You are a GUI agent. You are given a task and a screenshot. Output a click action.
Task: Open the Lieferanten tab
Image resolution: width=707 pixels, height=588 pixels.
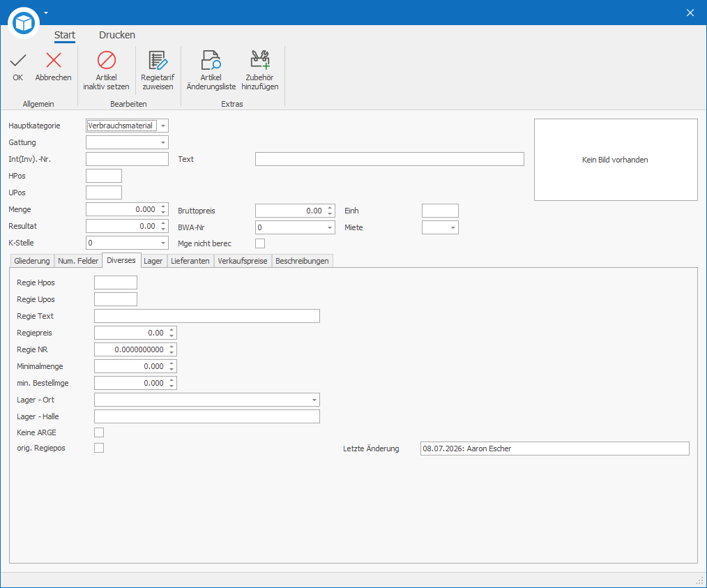pos(190,261)
